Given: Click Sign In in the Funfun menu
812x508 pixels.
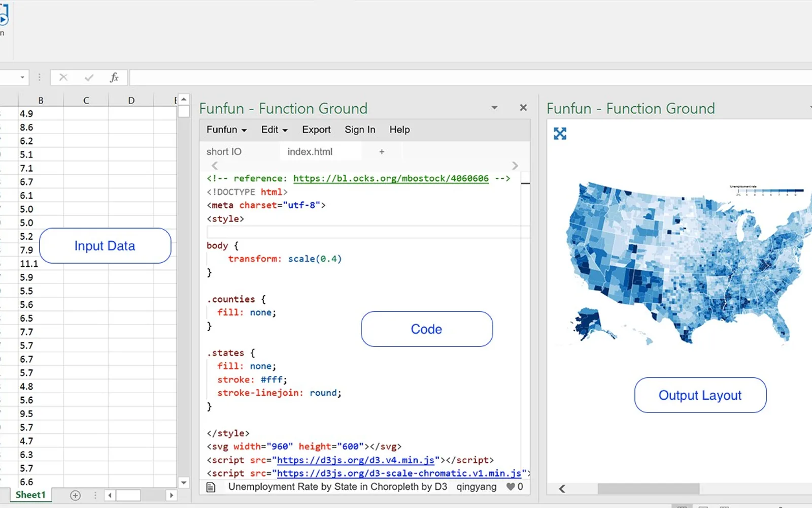Looking at the screenshot, I should (x=360, y=130).
